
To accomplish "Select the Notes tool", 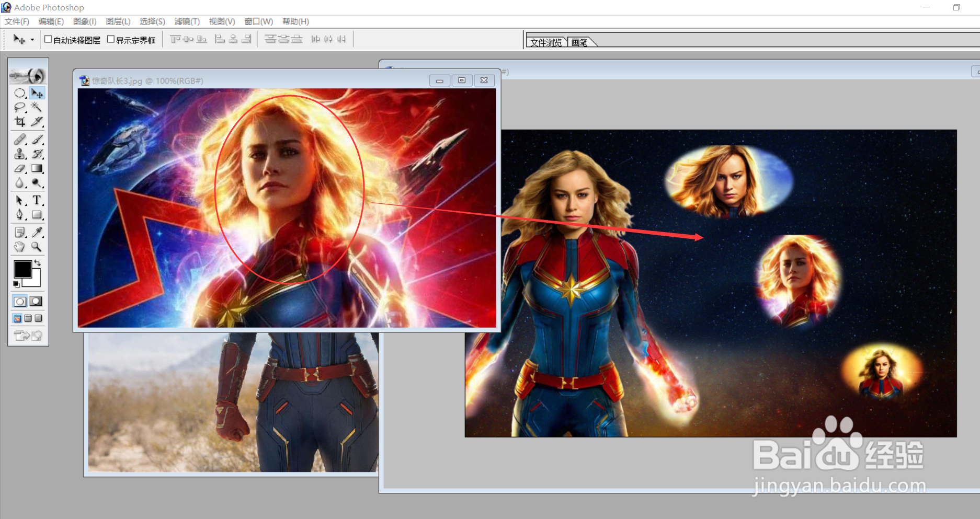I will point(20,232).
